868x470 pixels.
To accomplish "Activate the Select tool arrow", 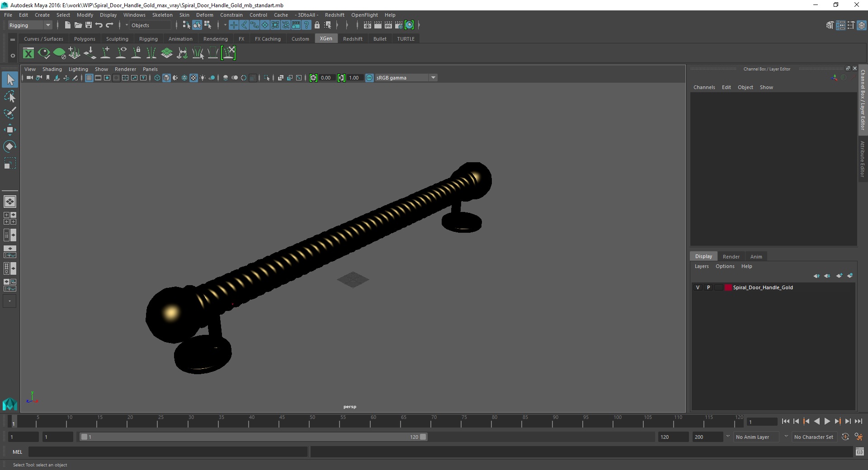I will [x=9, y=80].
